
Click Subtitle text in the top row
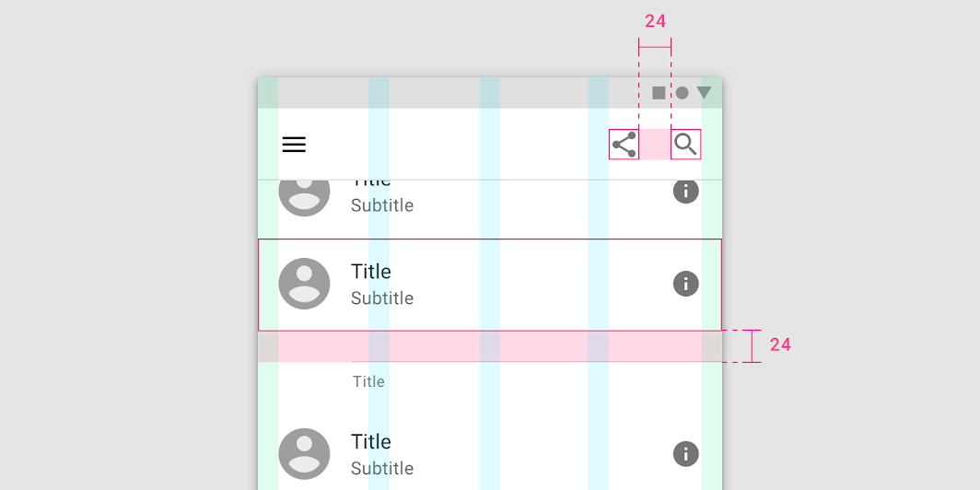pos(382,205)
